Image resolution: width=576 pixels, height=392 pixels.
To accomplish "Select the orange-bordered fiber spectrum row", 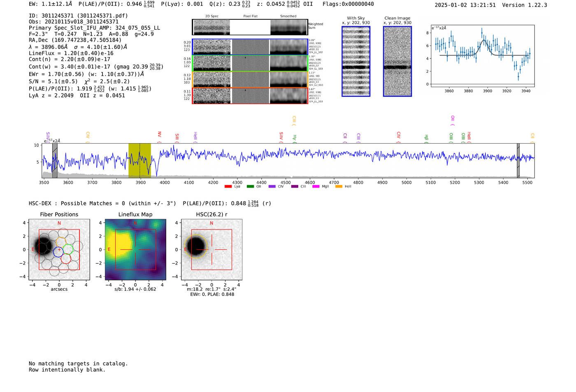I will 250,79.
